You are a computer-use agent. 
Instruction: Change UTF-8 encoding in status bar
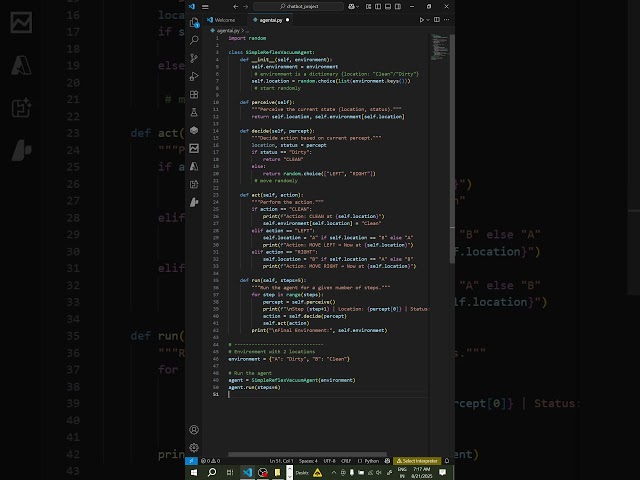click(329, 461)
